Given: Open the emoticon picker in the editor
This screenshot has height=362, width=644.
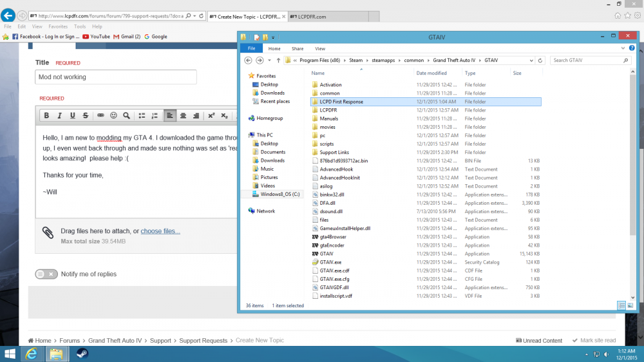Looking at the screenshot, I should pyautogui.click(x=113, y=116).
